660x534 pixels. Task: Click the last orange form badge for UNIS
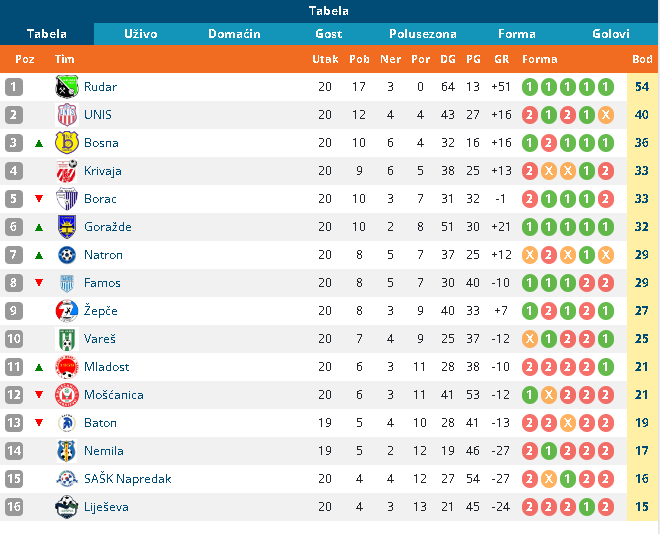[605, 115]
